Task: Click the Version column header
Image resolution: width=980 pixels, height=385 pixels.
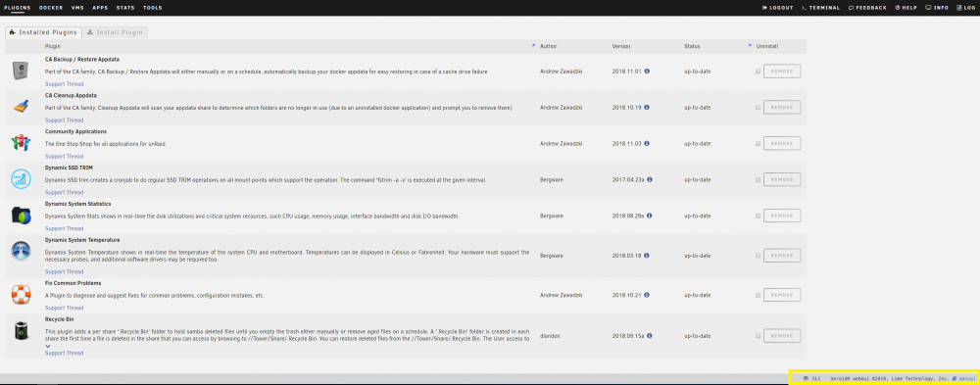Action: pos(621,46)
